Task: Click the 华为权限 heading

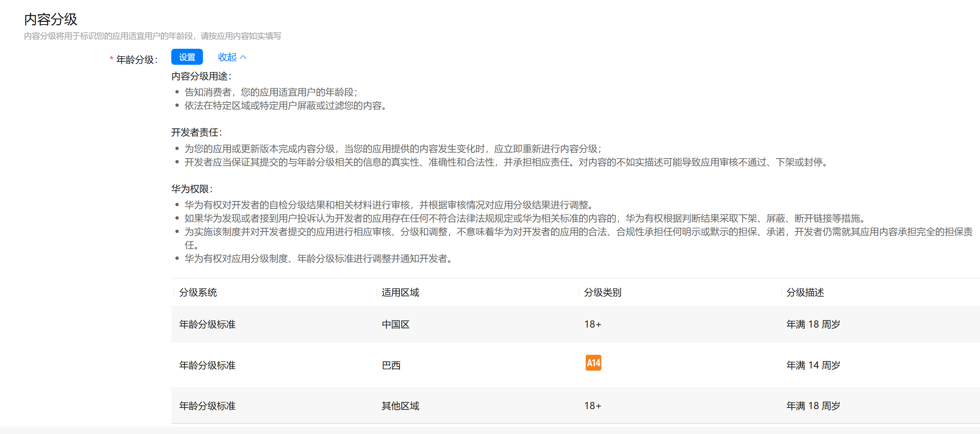Action: [192, 189]
